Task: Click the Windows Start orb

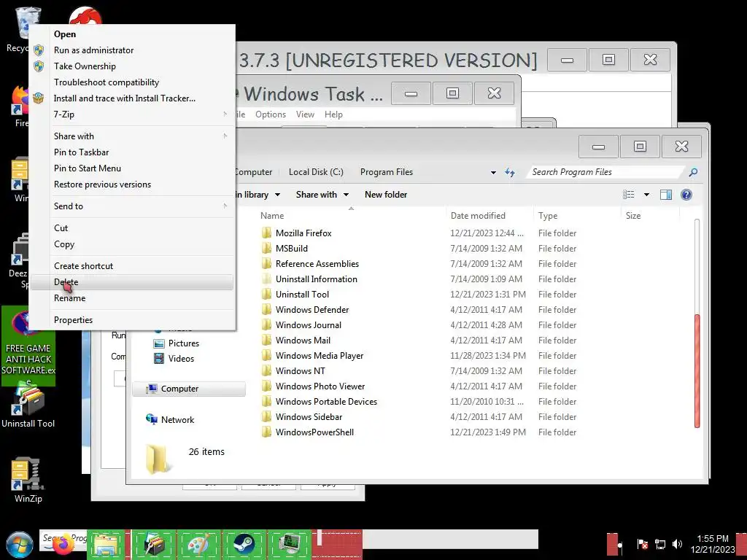Action: pos(20,545)
